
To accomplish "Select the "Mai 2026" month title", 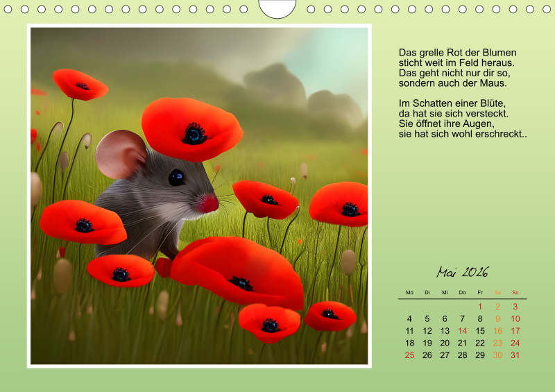I will click(x=462, y=272).
